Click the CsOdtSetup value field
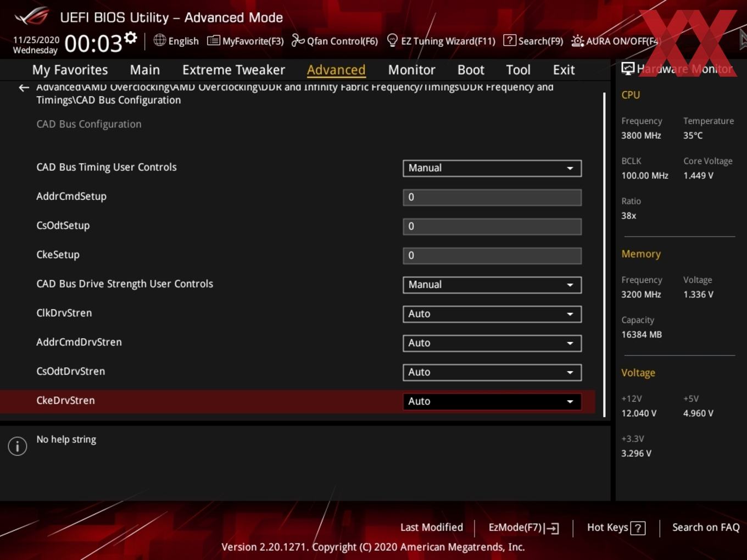The height and width of the screenshot is (560, 747). click(492, 226)
